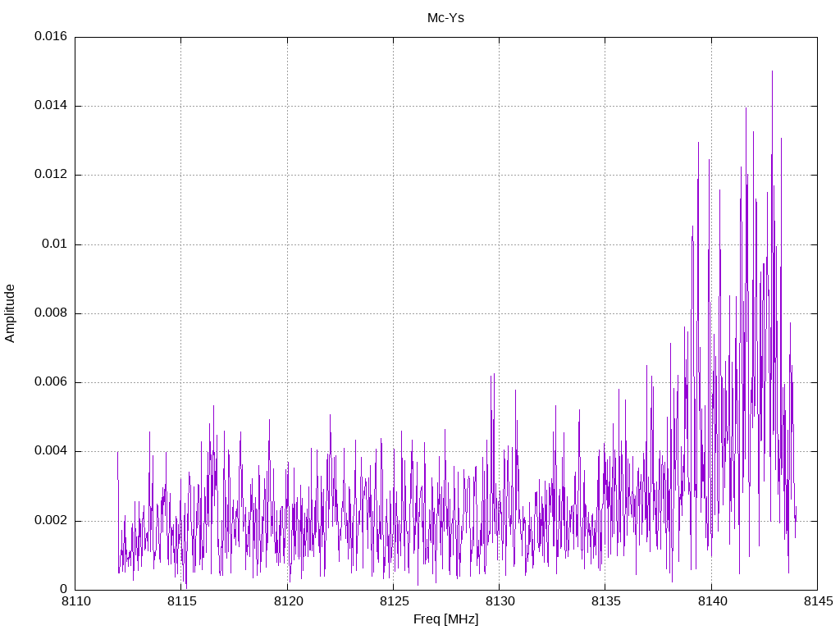Click the 0.014 y-axis tick label
The width and height of the screenshot is (840, 630).
coord(50,106)
